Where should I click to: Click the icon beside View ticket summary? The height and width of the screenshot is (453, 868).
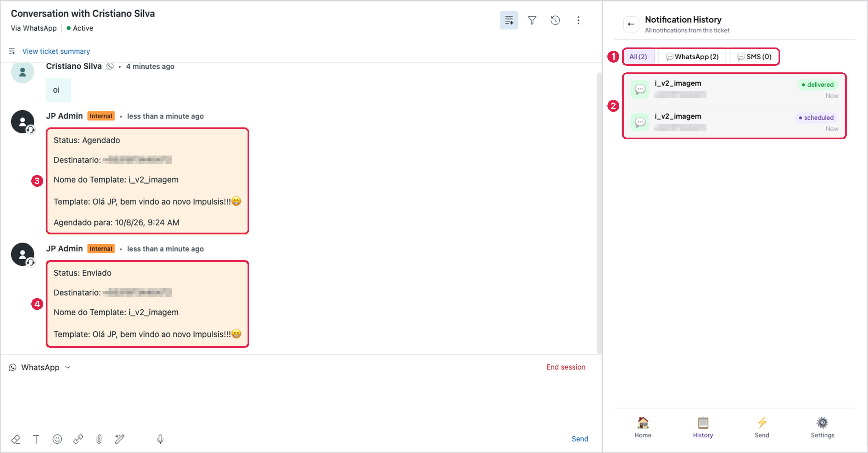click(x=12, y=51)
